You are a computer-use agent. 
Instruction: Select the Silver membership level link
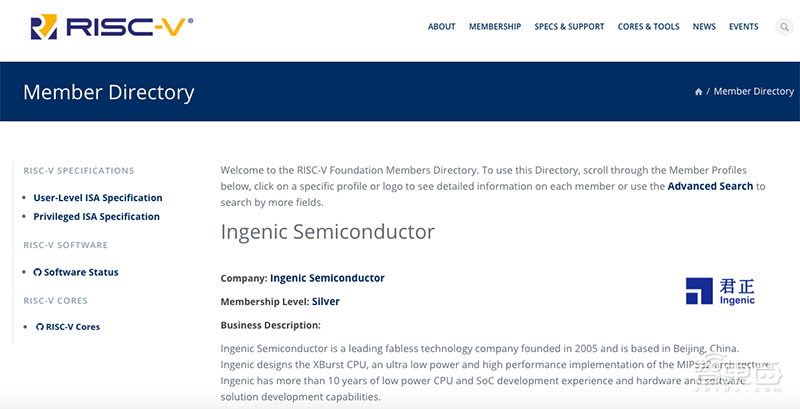[x=326, y=301]
